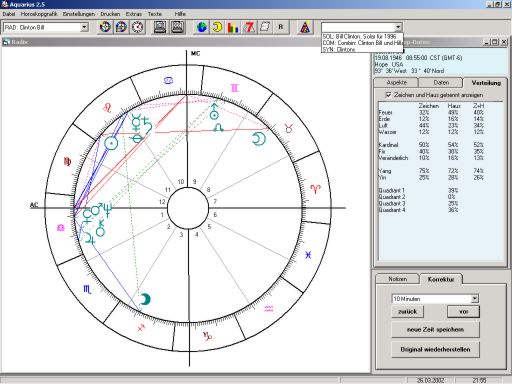Click the Gemini sign glyph on the zodiac ring
Image resolution: width=512 pixels, height=384 pixels.
pos(235,88)
